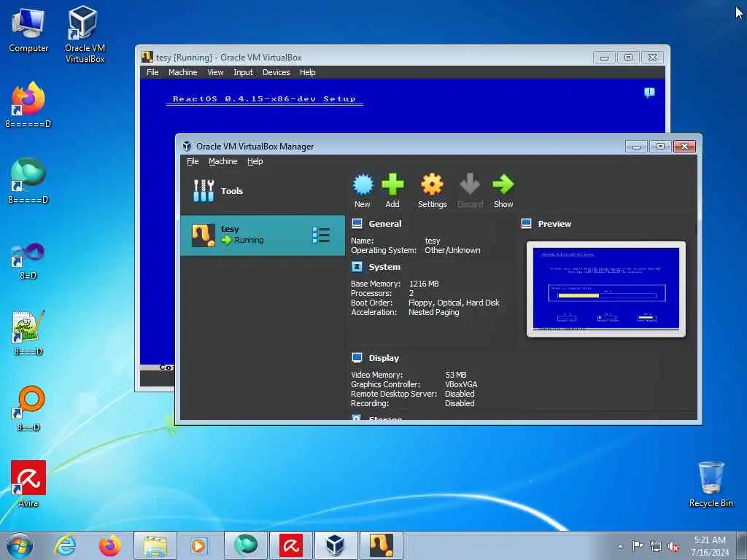Click the Windows Start button
747x560 pixels.
[x=20, y=545]
